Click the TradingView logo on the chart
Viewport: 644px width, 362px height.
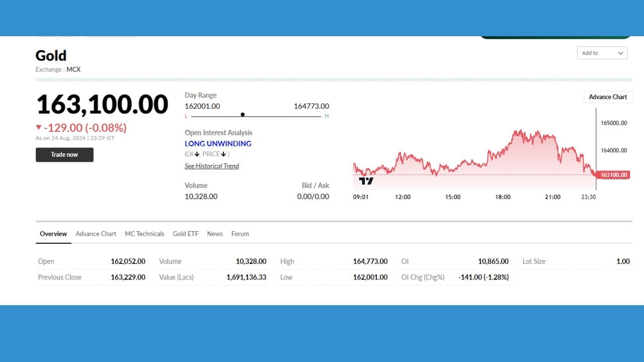366,181
